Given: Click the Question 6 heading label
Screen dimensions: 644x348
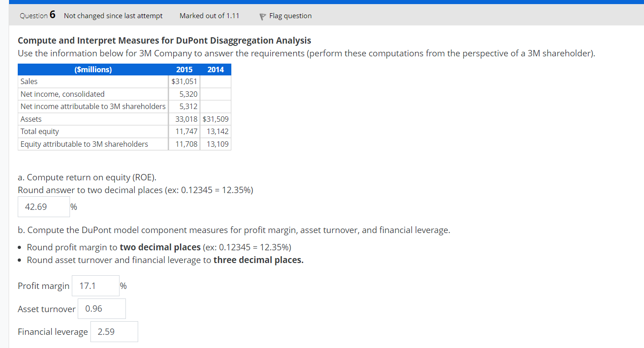Looking at the screenshot, I should point(37,15).
